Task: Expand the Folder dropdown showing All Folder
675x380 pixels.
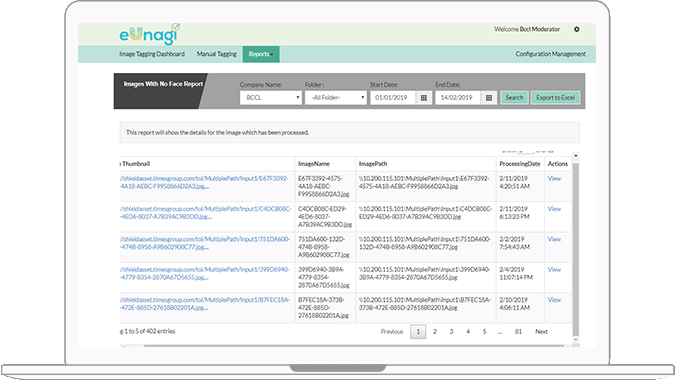Action: 336,98
